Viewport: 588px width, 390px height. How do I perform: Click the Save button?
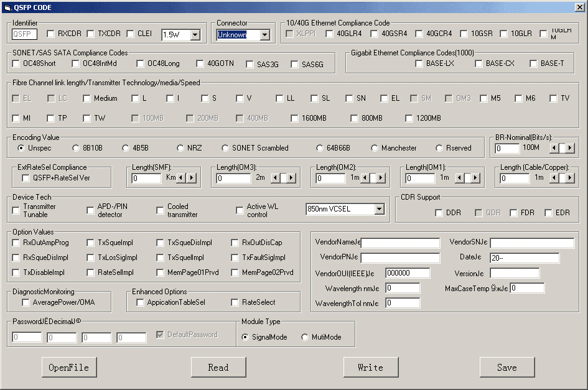506,367
